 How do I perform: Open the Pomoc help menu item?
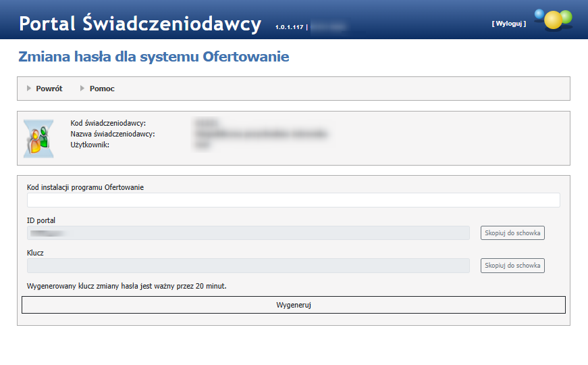pos(102,89)
